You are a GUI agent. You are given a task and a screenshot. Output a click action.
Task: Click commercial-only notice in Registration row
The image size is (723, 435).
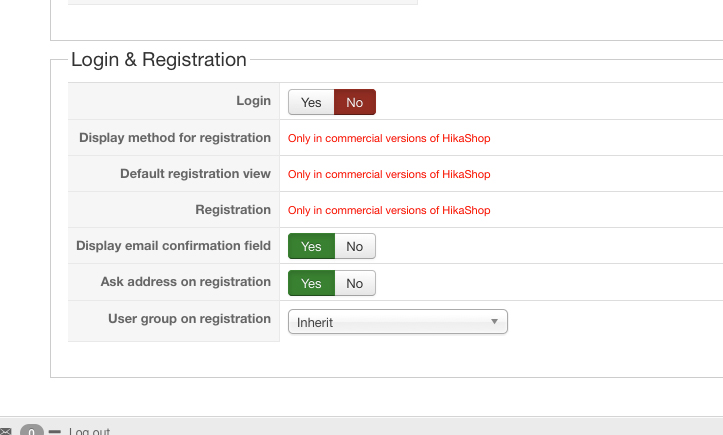click(389, 210)
